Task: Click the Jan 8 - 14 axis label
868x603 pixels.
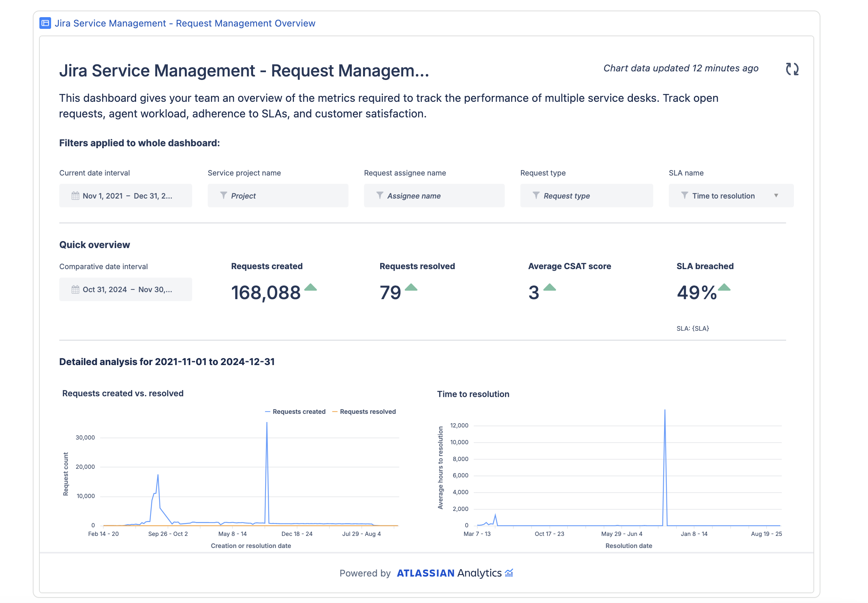Action: pyautogui.click(x=694, y=534)
